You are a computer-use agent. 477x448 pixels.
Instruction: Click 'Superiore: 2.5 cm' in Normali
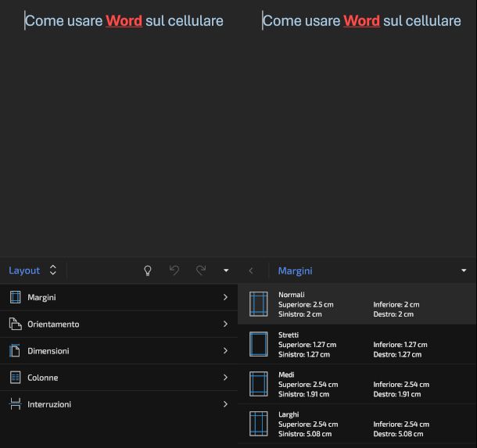click(306, 304)
